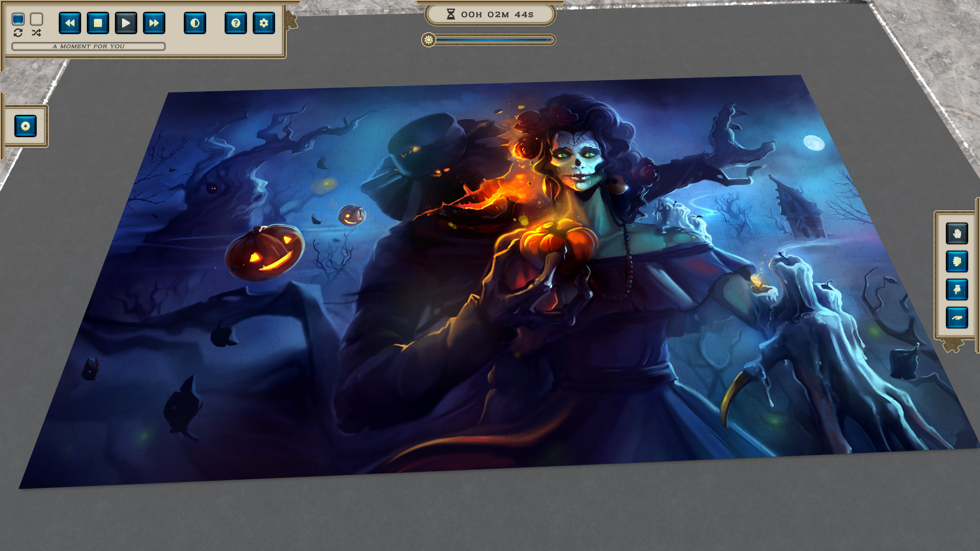Play the current music track
Screen dimensions: 980x551
click(x=126, y=22)
